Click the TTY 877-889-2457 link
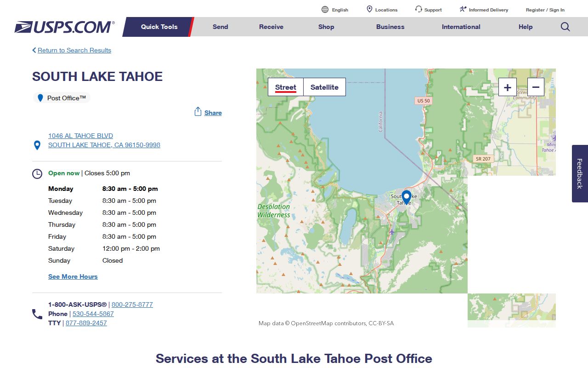The height and width of the screenshot is (368, 588). pos(86,323)
